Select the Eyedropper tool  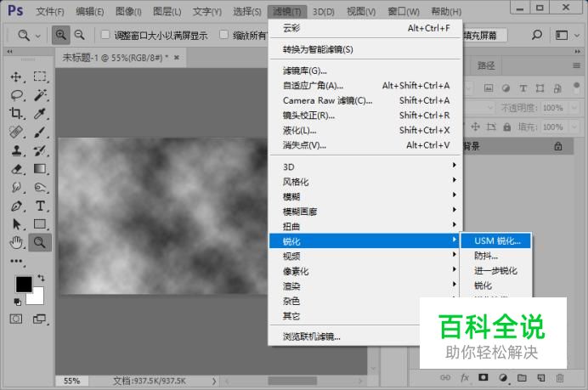[40, 113]
